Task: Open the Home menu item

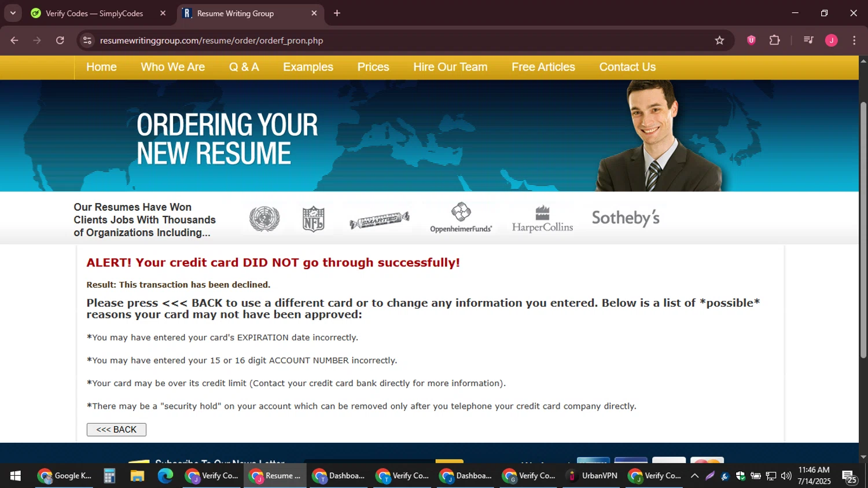Action: point(101,67)
